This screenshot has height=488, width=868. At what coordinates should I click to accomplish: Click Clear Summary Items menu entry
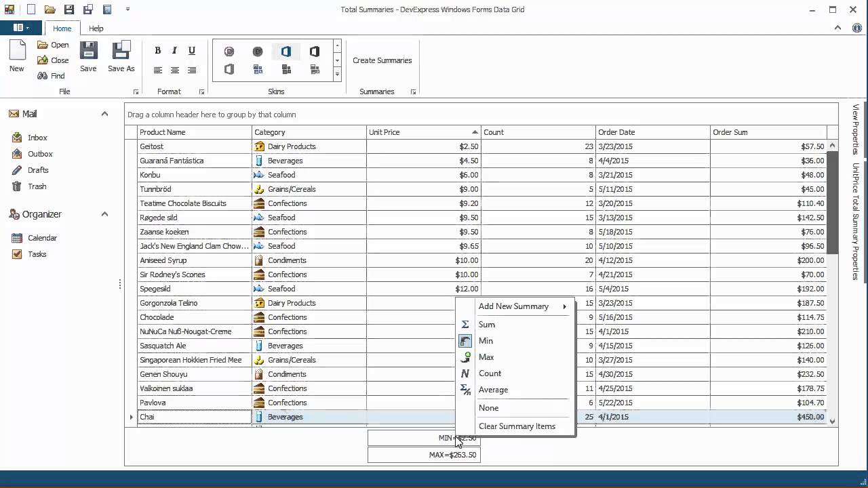pos(515,426)
